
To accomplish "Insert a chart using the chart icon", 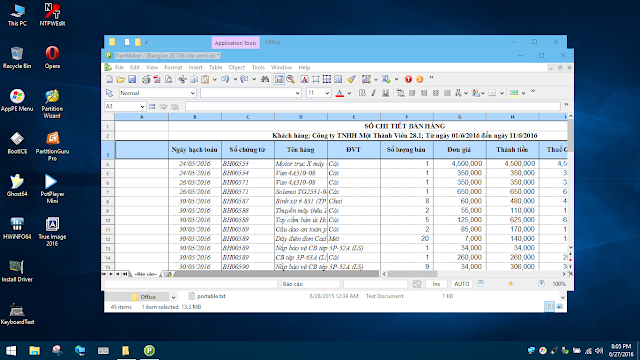I will click(x=279, y=79).
